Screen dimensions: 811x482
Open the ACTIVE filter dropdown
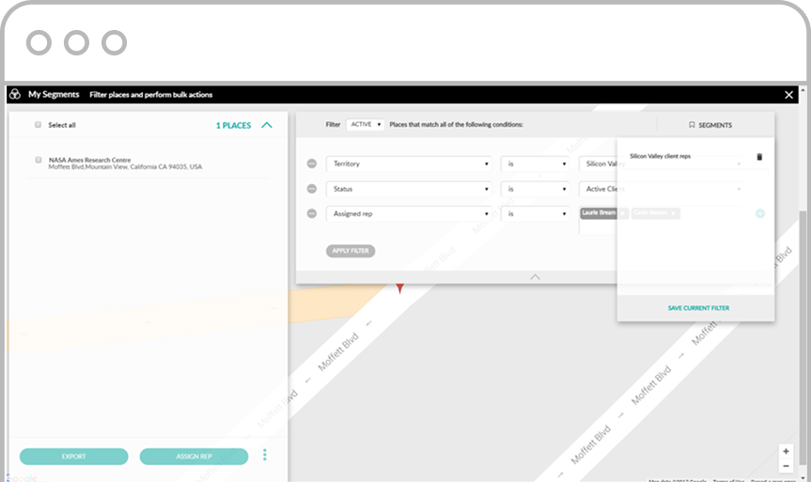click(365, 125)
